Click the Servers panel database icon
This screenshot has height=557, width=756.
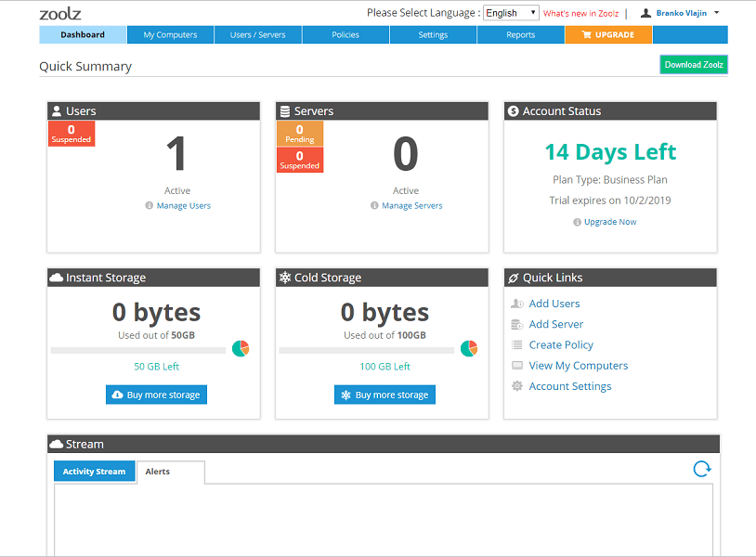[285, 111]
